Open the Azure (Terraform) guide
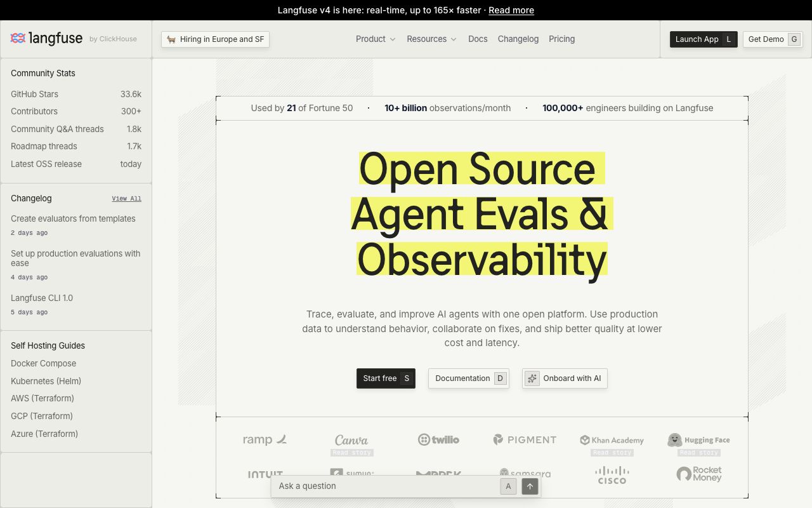Screen dimensions: 812x508 [x=44, y=434]
